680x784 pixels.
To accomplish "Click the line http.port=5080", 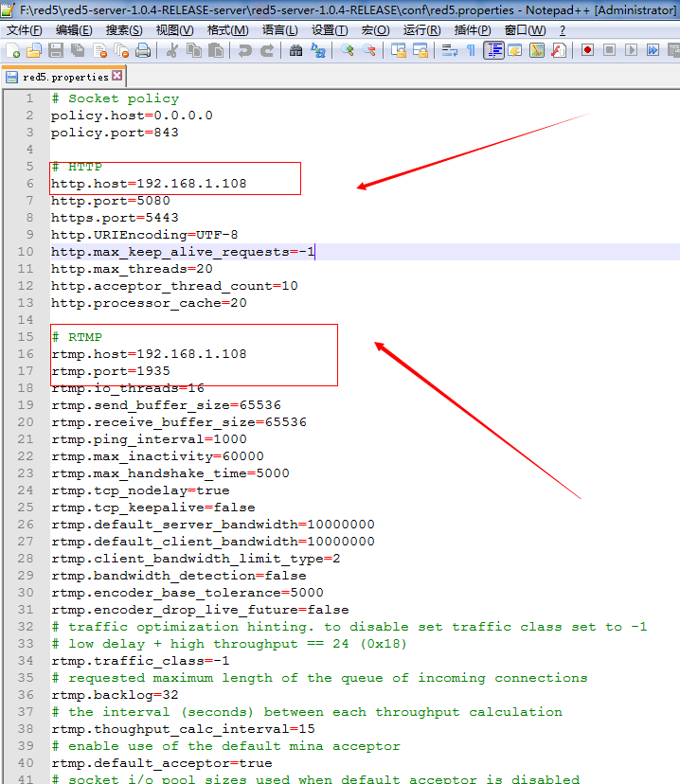I will [x=111, y=201].
